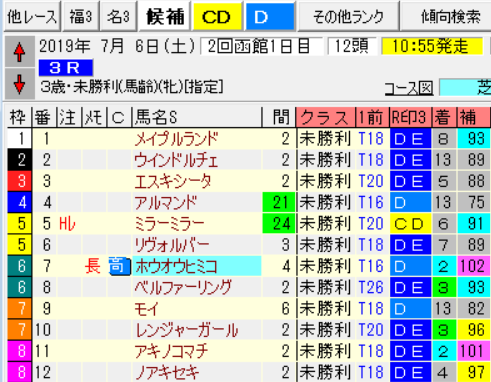Screen dimensions: 491x382
Task: Click the 着 column header
Action: [444, 117]
